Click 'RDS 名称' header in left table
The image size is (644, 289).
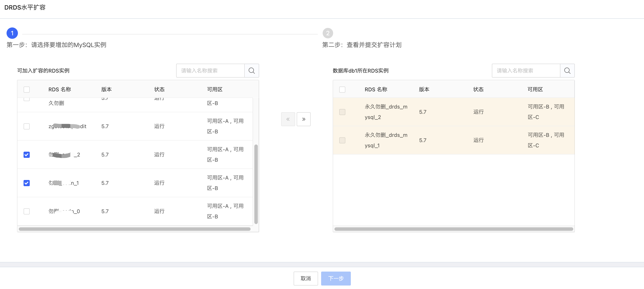click(60, 90)
